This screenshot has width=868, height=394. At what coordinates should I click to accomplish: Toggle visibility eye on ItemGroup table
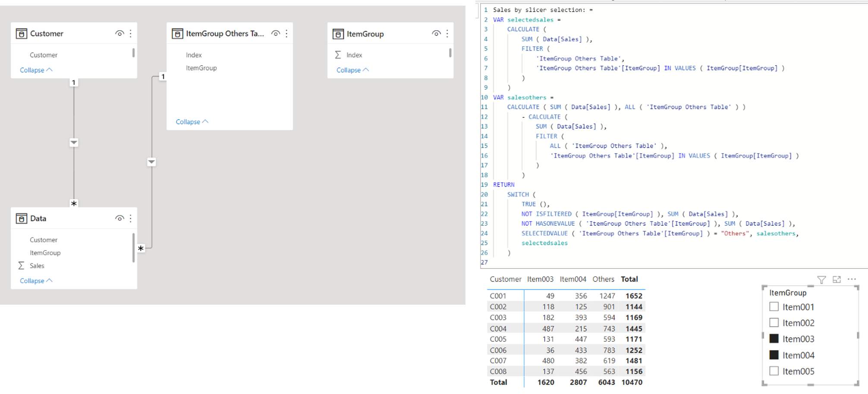click(x=436, y=34)
